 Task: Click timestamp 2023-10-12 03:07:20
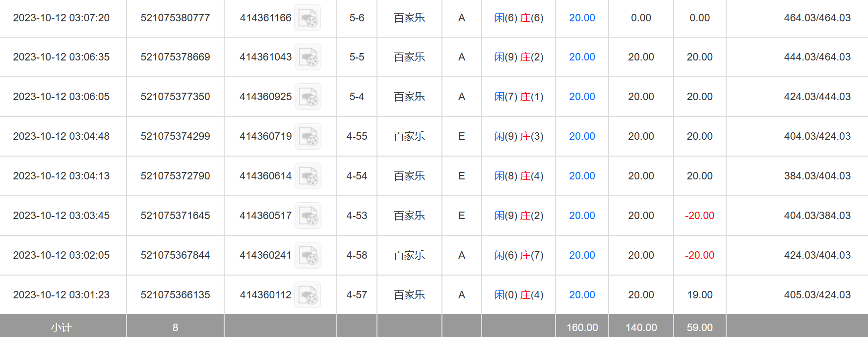(62, 18)
